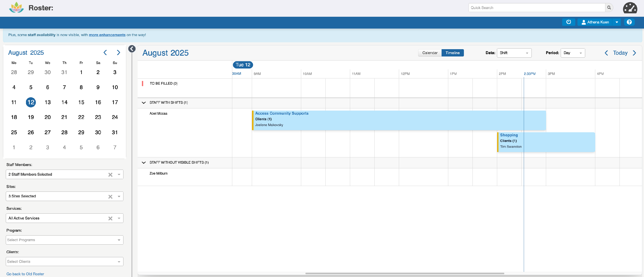Screen dimensions: 644x277
Task: Go to next day in timeline
Action: (x=634, y=53)
